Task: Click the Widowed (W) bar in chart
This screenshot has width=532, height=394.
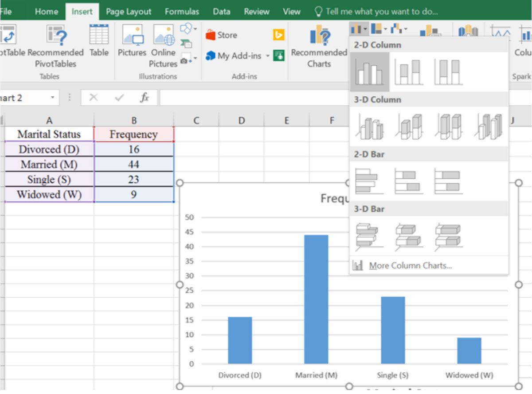Action: point(469,351)
